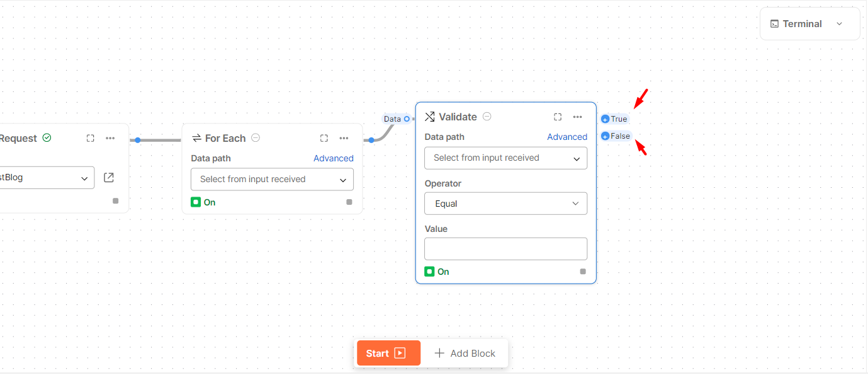The image size is (868, 375).
Task: Open the Request block three-dot menu
Action: click(110, 138)
